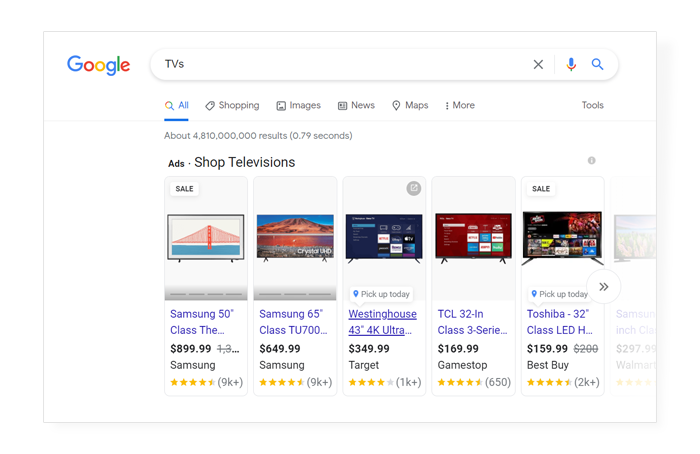Click the About 4,810,000,000 results text
700x454 pixels.
point(258,136)
